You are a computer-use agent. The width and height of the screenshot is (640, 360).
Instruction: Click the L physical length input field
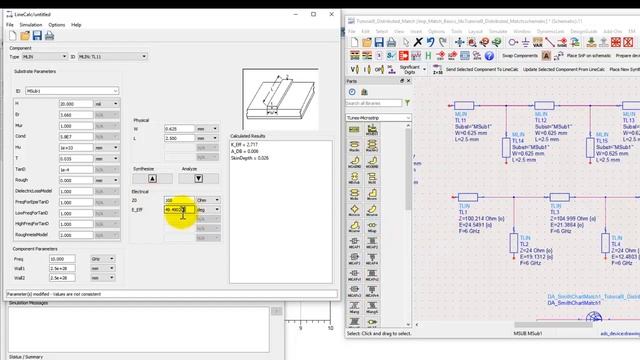click(179, 138)
